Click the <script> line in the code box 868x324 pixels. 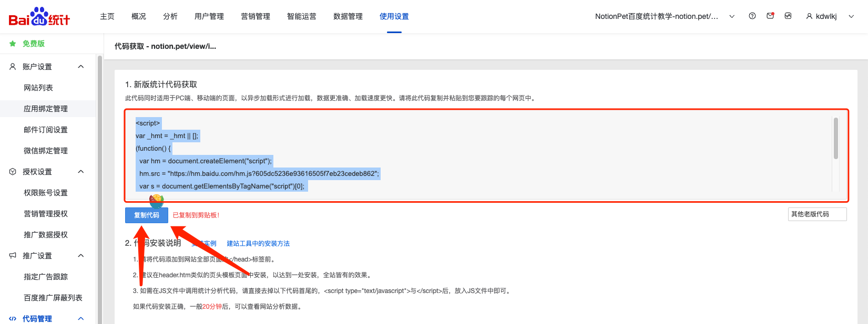coord(148,123)
